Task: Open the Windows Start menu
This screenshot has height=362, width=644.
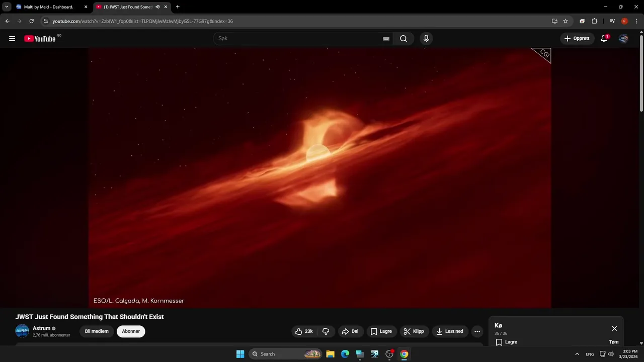Action: click(240, 354)
